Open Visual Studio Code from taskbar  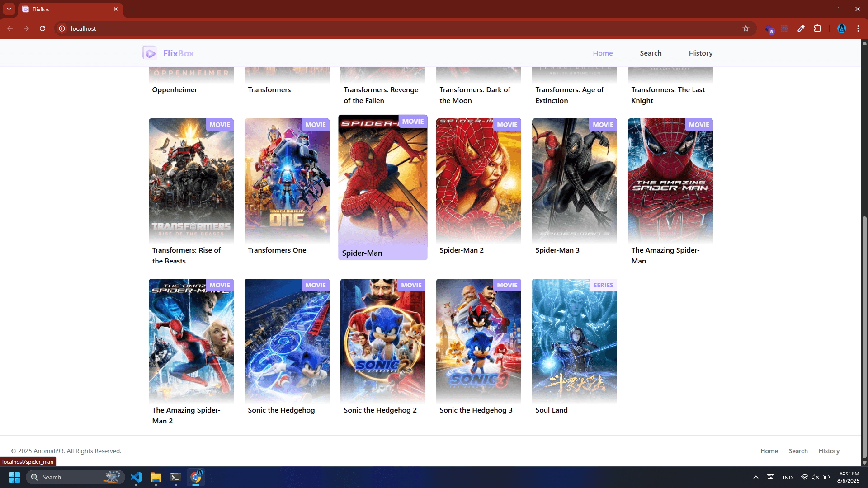click(136, 477)
